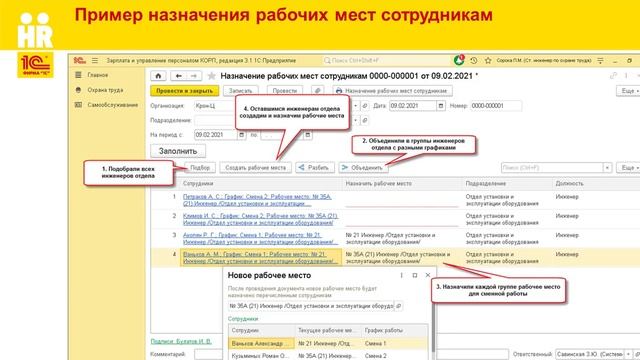The height and width of the screenshot is (360, 640).
Task: Open attached files paperclip button
Action: [x=318, y=91]
